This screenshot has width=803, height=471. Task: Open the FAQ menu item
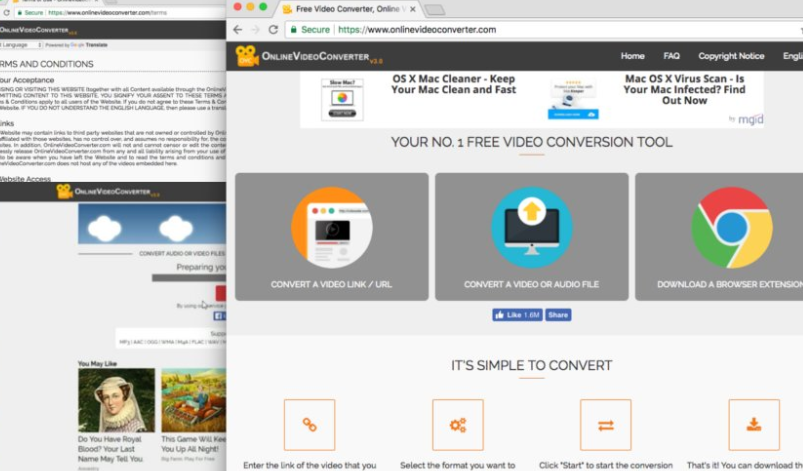coord(671,56)
